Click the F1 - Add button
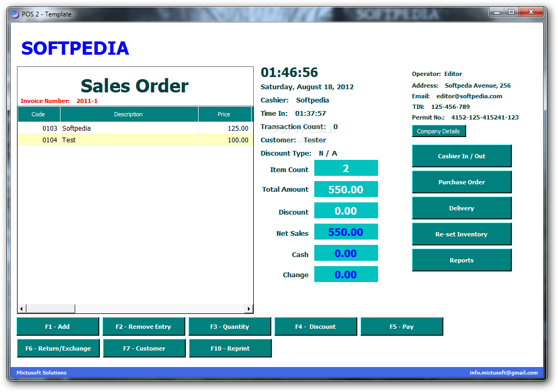Viewport: 558px width, 392px height. click(58, 327)
